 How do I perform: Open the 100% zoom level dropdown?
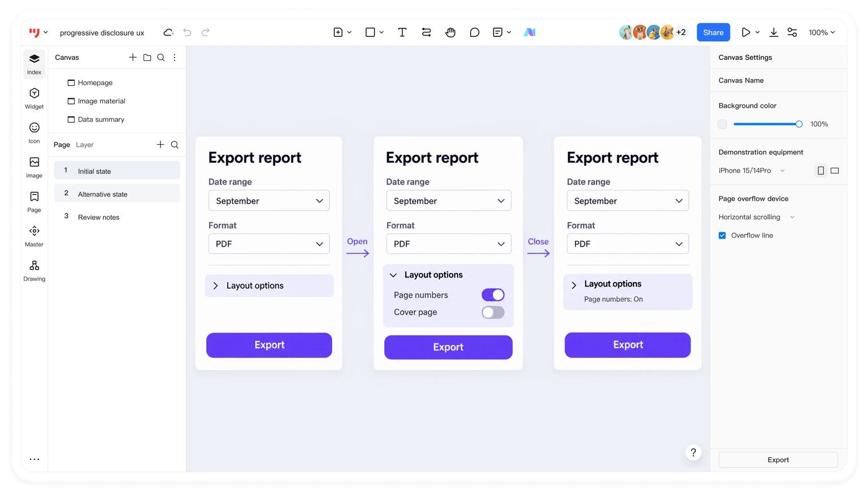coord(822,33)
